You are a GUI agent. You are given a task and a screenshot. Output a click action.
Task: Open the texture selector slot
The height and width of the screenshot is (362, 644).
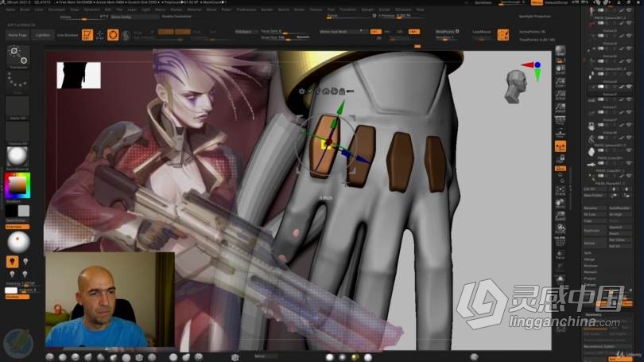click(17, 133)
